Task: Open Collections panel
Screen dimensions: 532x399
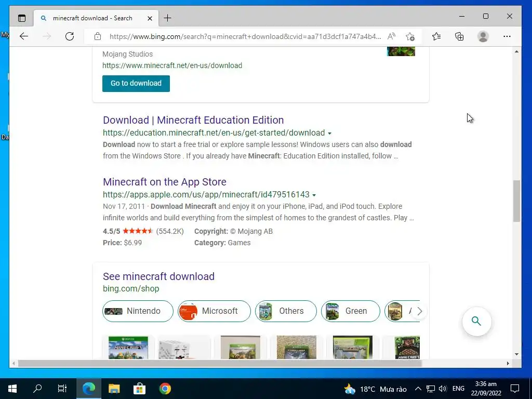Action: pyautogui.click(x=459, y=36)
